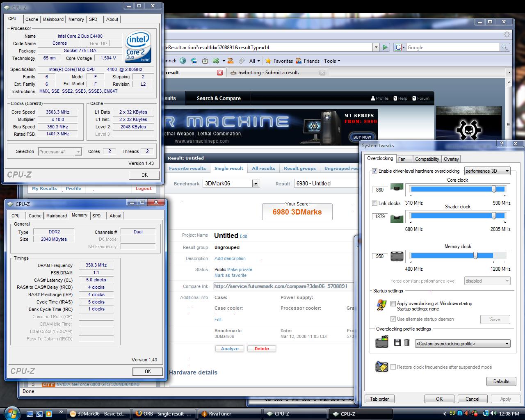
Task: Expand the address bar history dropdown arrow
Action: tap(376, 47)
